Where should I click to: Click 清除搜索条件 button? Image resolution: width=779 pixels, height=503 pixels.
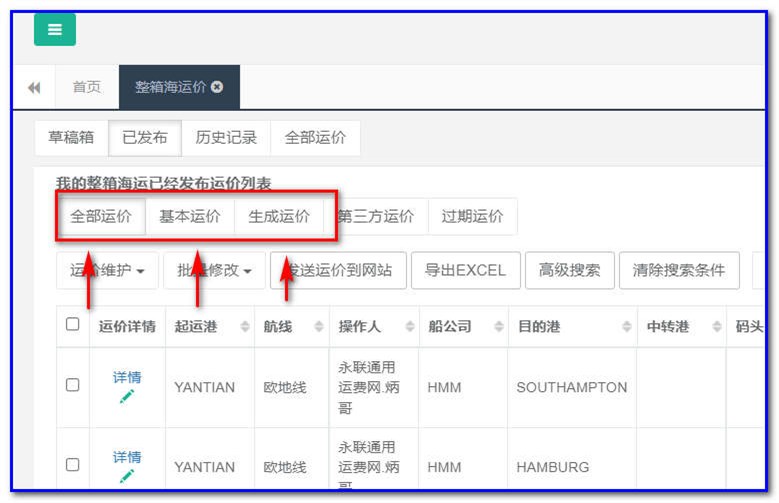(x=679, y=270)
